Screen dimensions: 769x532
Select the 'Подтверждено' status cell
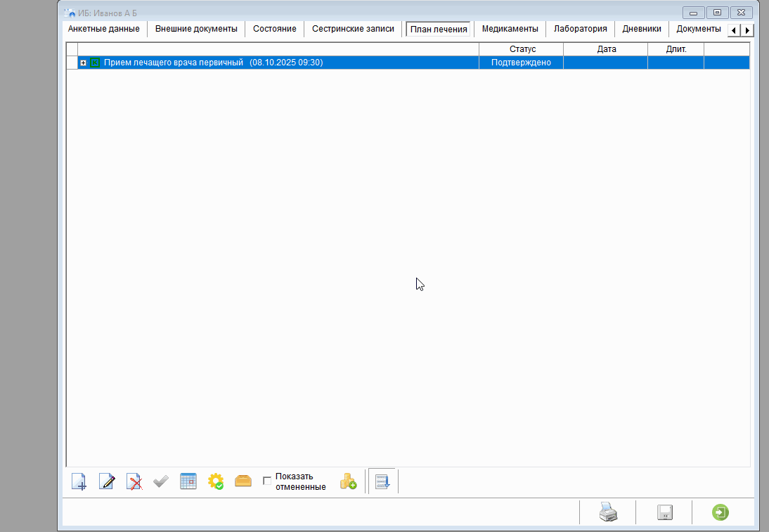click(521, 63)
